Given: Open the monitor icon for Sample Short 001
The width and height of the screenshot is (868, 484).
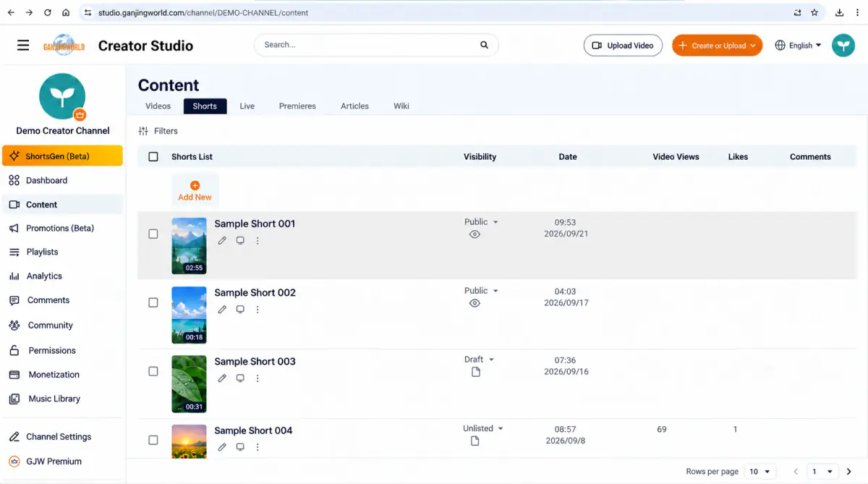Looking at the screenshot, I should tap(240, 240).
